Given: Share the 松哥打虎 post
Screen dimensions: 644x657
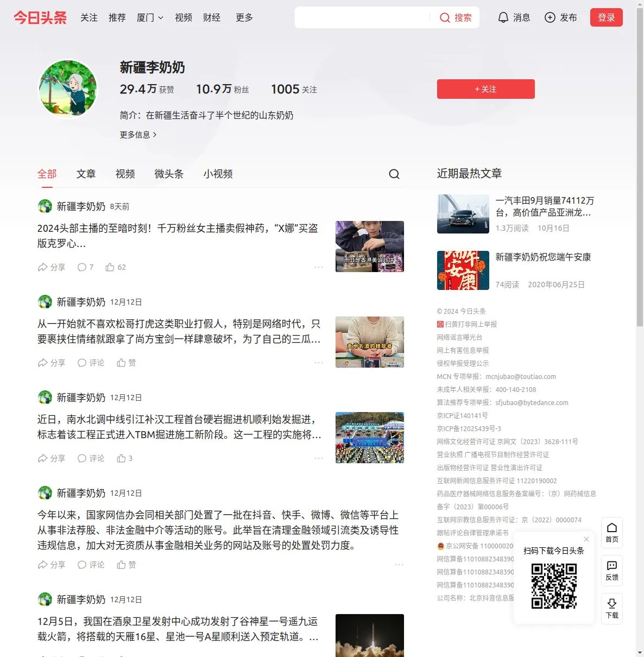Looking at the screenshot, I should click(51, 363).
